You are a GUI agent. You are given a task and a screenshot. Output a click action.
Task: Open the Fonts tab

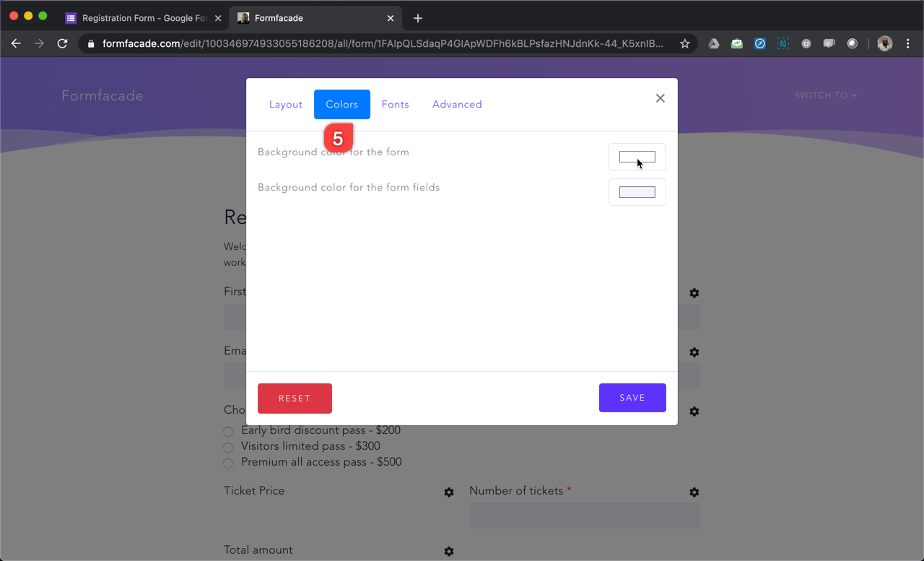[395, 105]
